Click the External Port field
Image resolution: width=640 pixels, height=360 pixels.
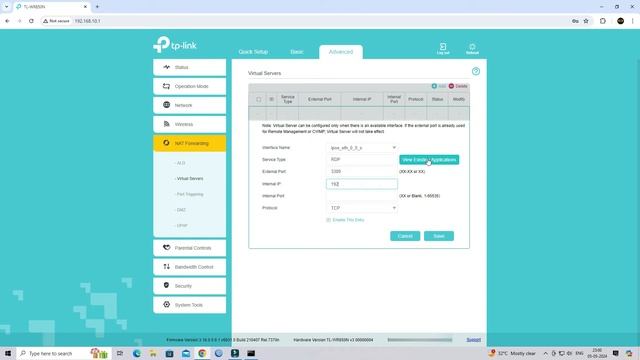click(x=362, y=172)
